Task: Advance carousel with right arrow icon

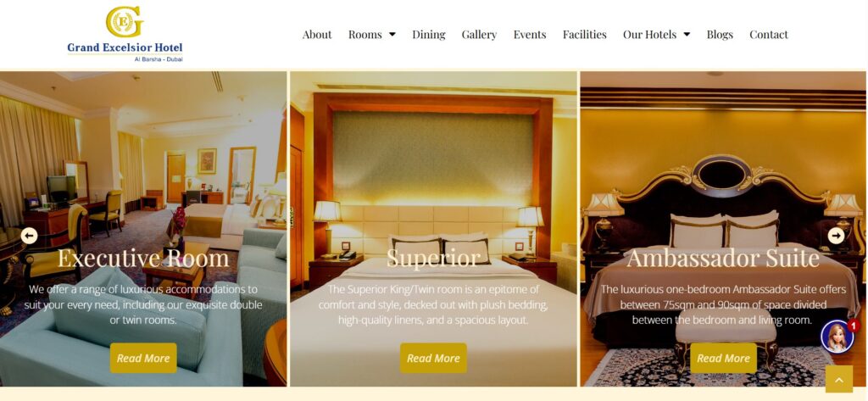Action: [836, 236]
